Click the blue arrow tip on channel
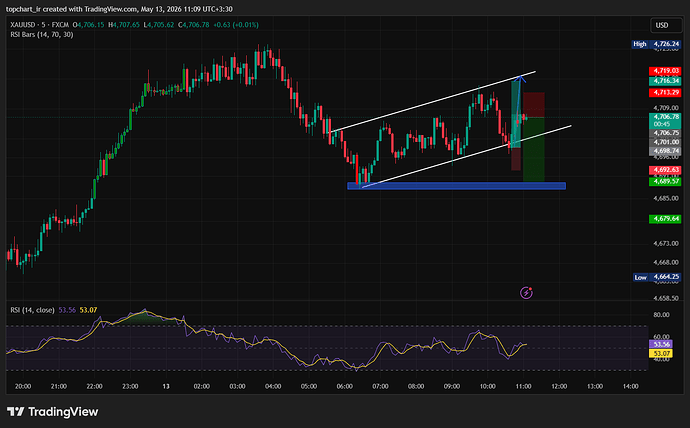The height and width of the screenshot is (428, 690). click(x=521, y=78)
